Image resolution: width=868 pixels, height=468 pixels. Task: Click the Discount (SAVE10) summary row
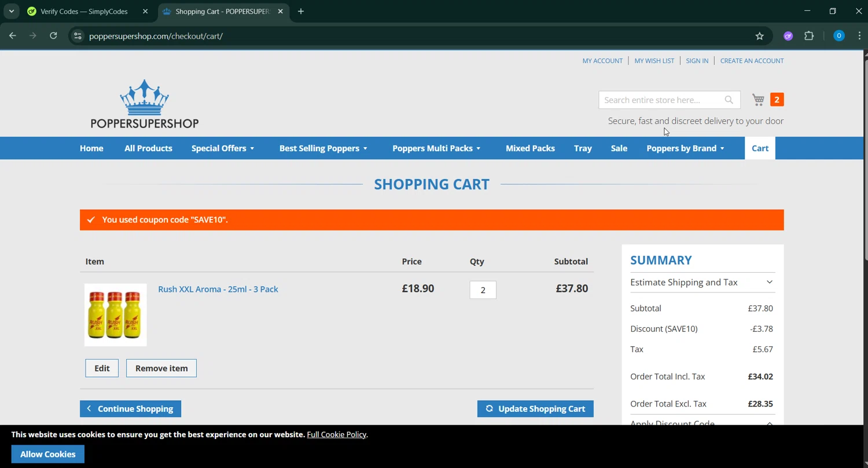[702, 328]
